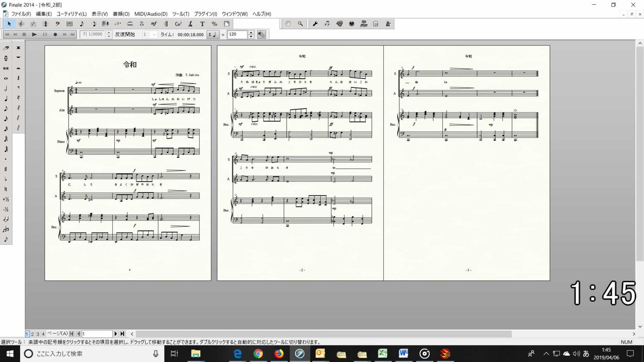Start recording with the Record button

(x=55, y=34)
